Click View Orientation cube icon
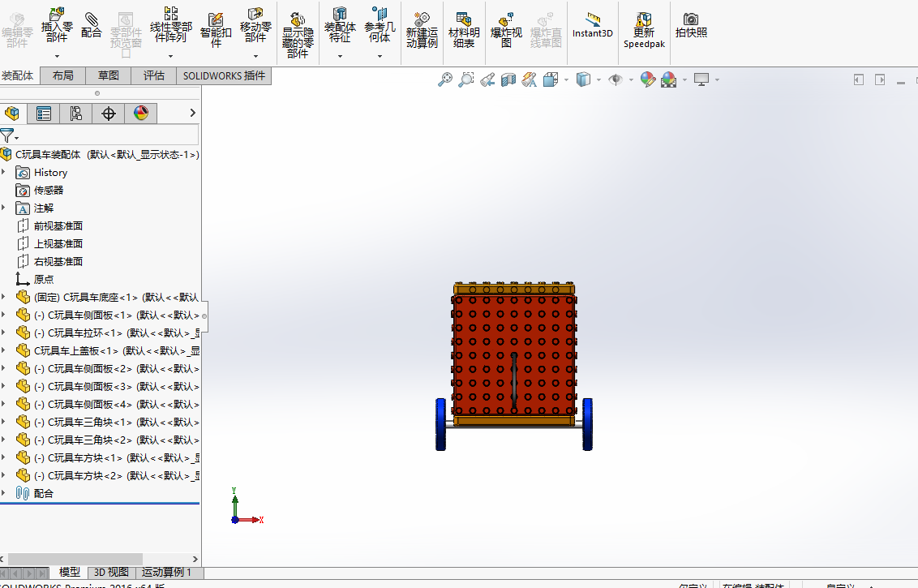 (x=551, y=79)
